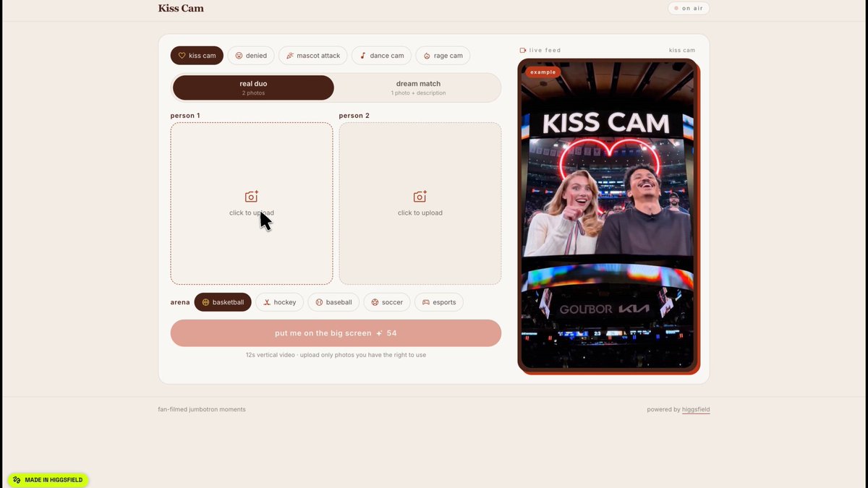Click the 'fan-filmed jumbotron moments' footer text
Screen dimensions: 868x488
pos(202,409)
